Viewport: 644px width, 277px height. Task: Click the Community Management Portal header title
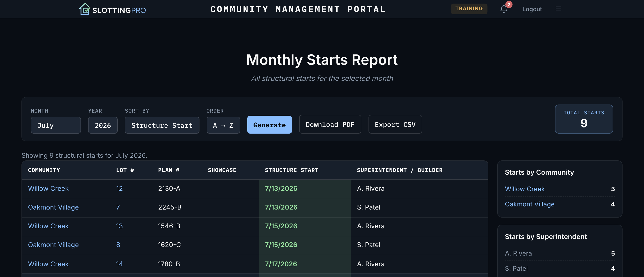pos(298,9)
